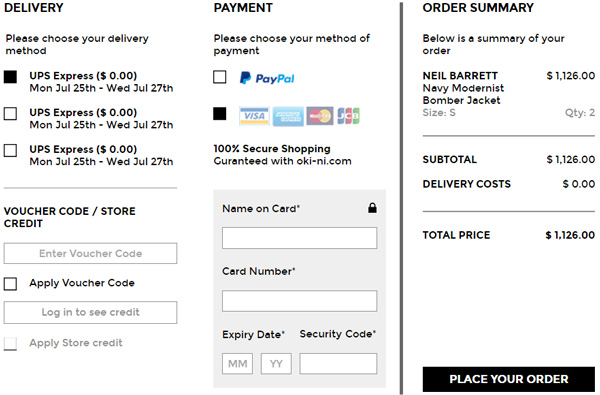
Task: Choose PayPal payment checkbox
Action: 220,77
